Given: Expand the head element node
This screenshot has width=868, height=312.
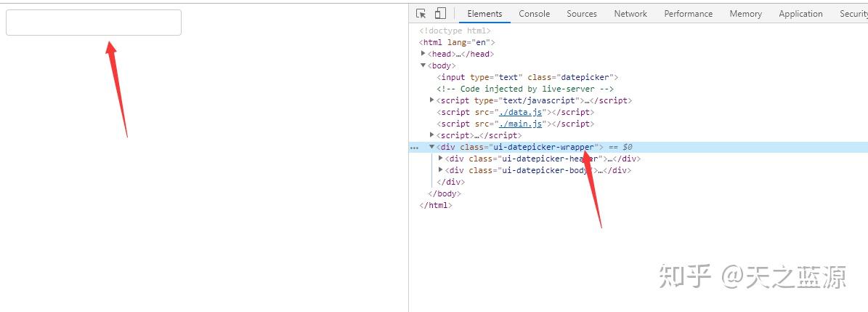Looking at the screenshot, I should (423, 54).
